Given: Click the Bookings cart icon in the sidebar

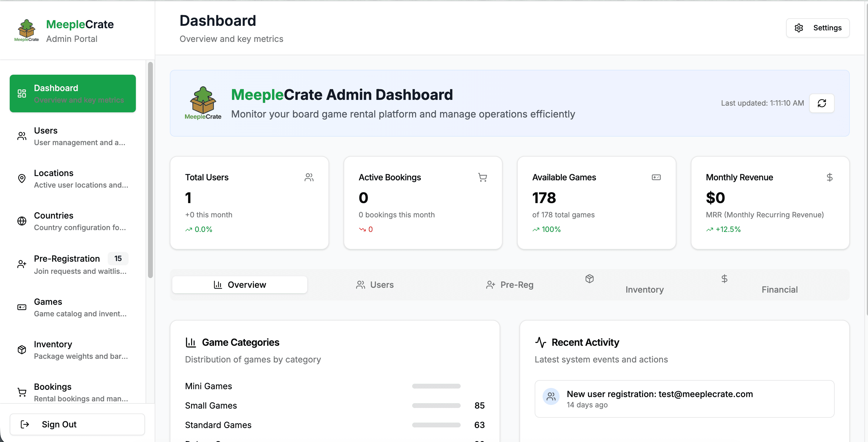Looking at the screenshot, I should click(x=22, y=392).
